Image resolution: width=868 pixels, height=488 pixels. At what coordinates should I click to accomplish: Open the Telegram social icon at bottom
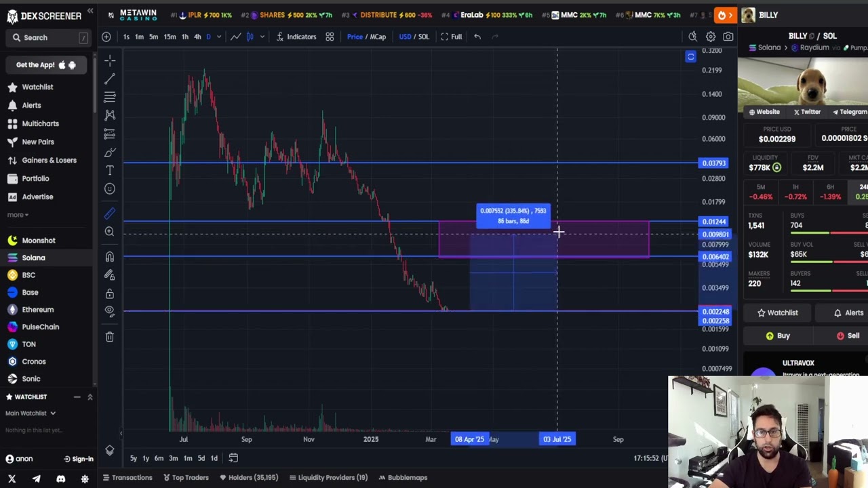(x=36, y=479)
